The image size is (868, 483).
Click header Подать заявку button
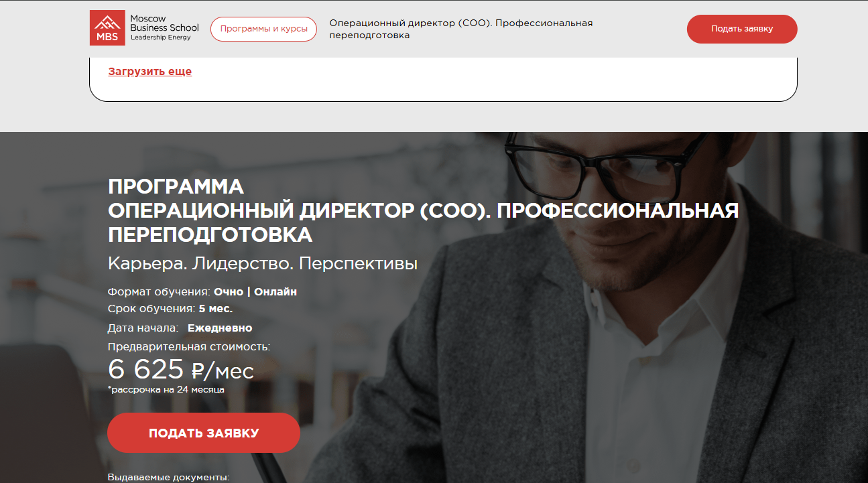click(x=742, y=29)
